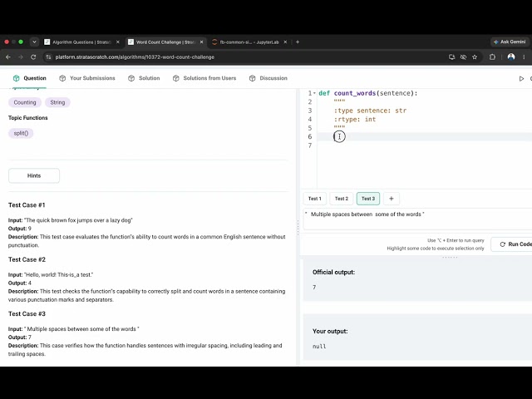Click the Counting topic tag
The image size is (532, 399).
pyautogui.click(x=25, y=102)
